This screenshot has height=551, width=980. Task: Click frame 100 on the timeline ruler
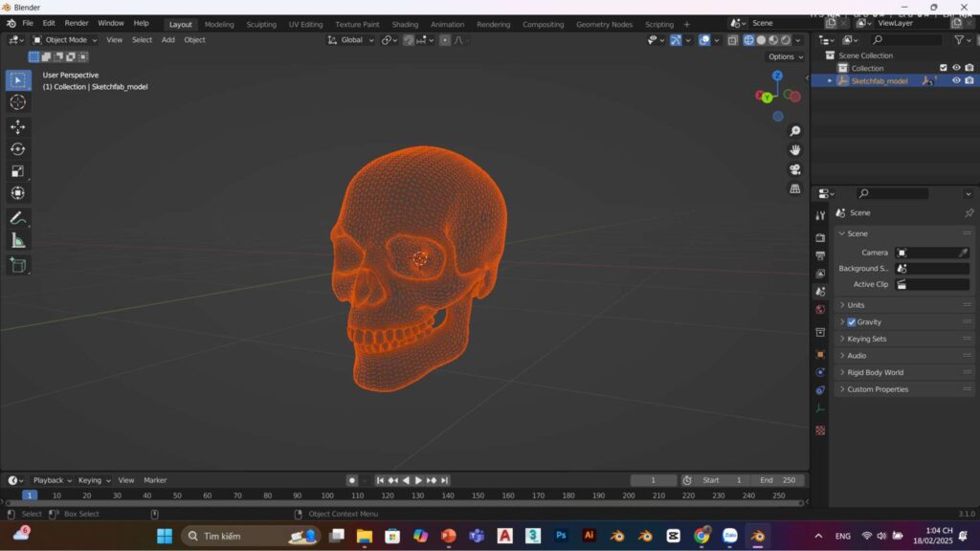tap(327, 496)
